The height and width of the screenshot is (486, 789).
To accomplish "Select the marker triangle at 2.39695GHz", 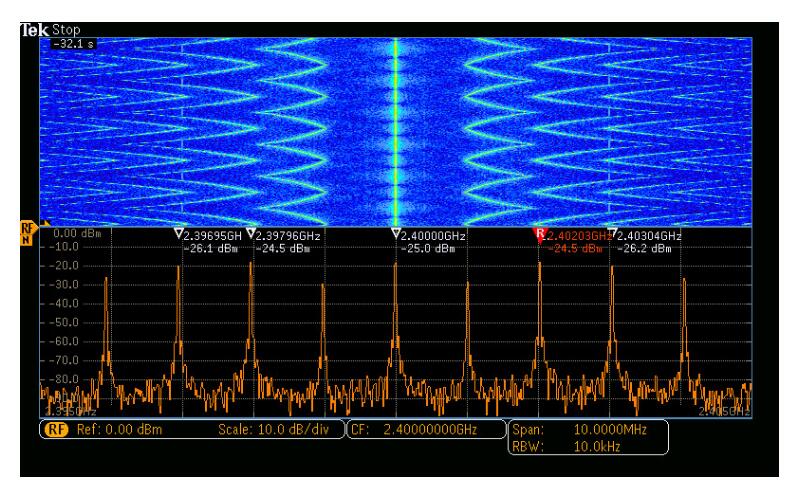I will coord(178,233).
